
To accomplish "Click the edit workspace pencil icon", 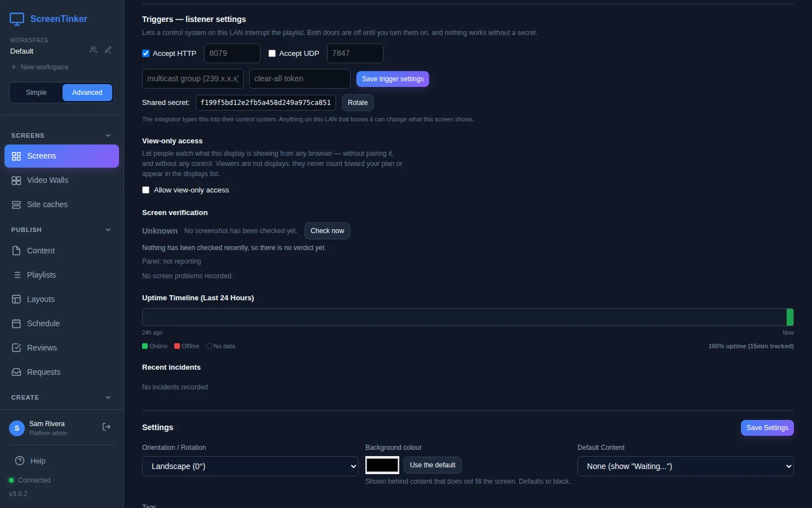I will pyautogui.click(x=108, y=50).
